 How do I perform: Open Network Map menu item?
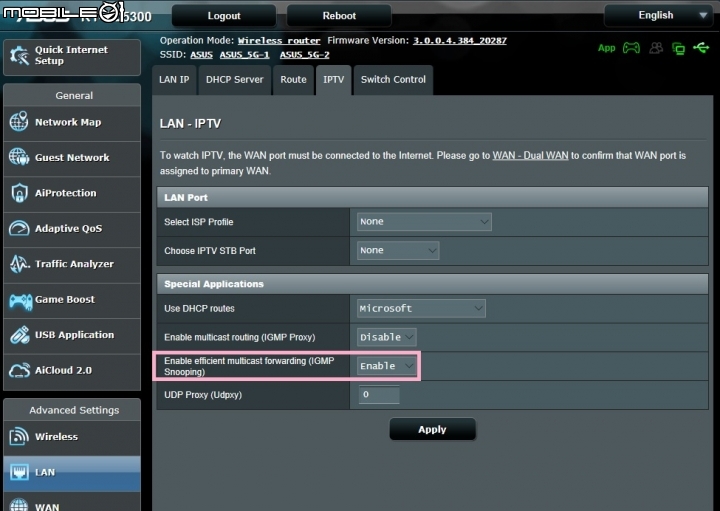point(72,123)
